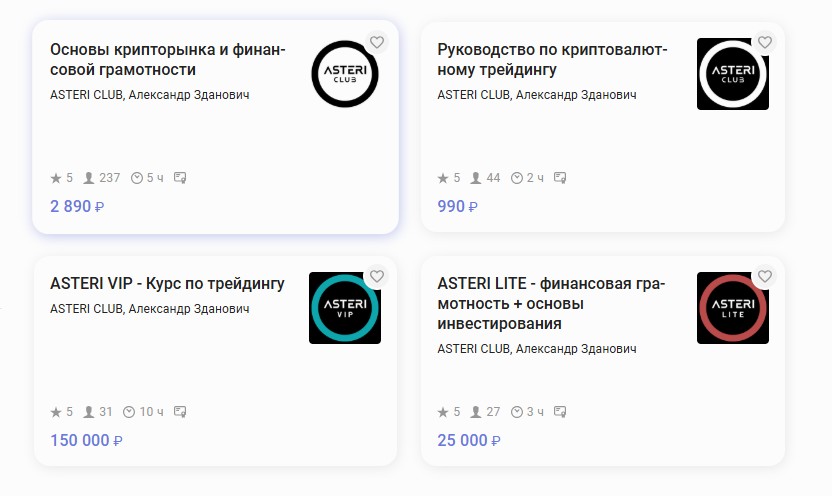Viewport: 832px width, 496px height.
Task: Add ASTERI VIP course to favorites
Action: [377, 276]
